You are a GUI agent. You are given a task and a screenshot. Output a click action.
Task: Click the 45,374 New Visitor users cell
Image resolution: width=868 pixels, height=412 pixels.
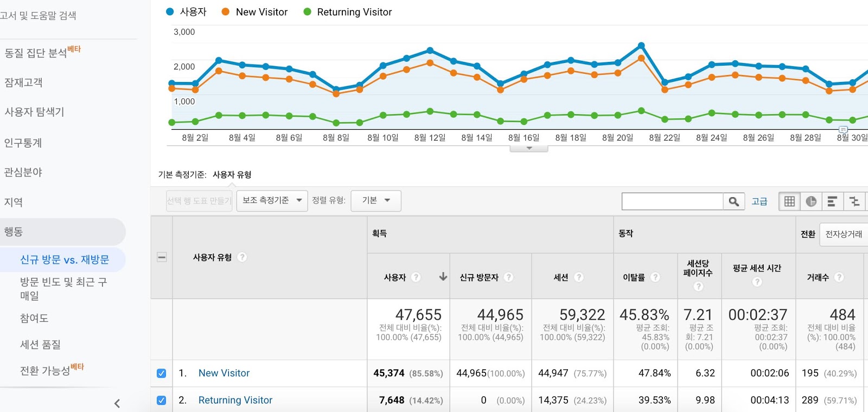[389, 373]
